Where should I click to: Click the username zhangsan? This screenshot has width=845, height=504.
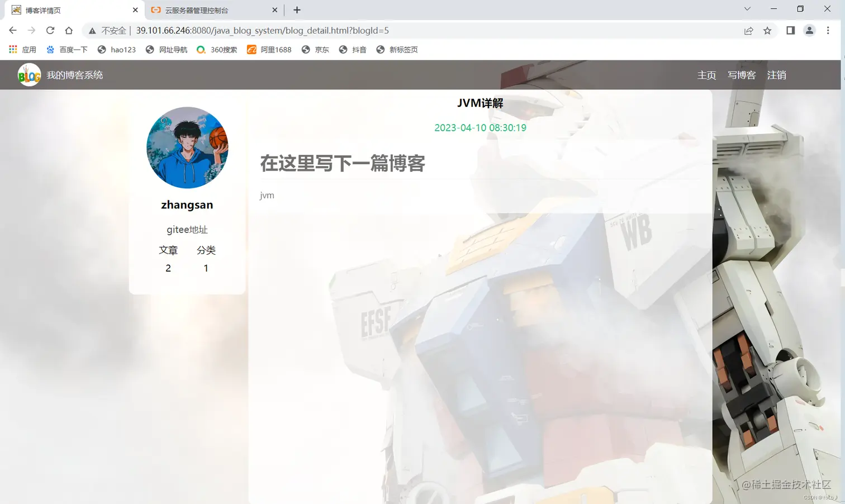click(x=187, y=205)
